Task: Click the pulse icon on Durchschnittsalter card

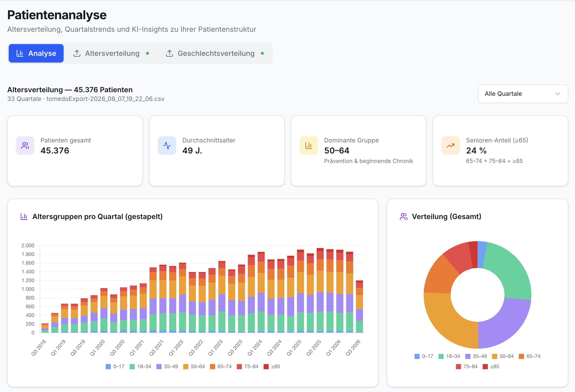Action: pyautogui.click(x=167, y=146)
